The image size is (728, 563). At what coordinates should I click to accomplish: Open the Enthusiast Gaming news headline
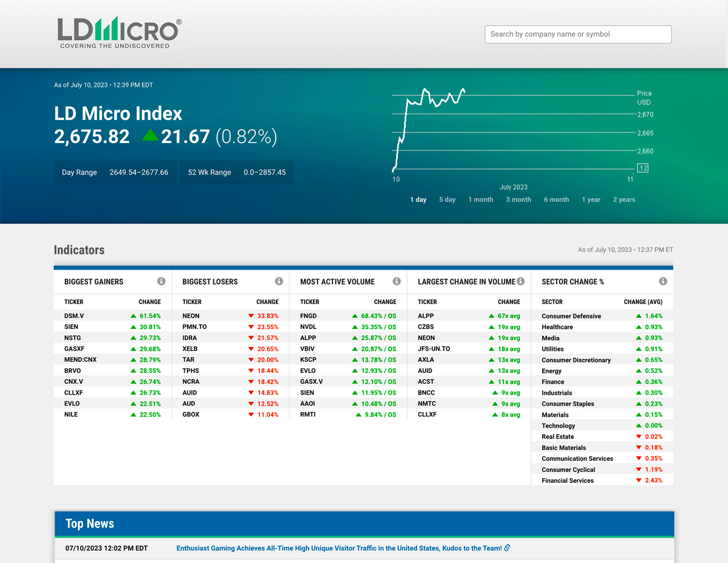(x=339, y=548)
